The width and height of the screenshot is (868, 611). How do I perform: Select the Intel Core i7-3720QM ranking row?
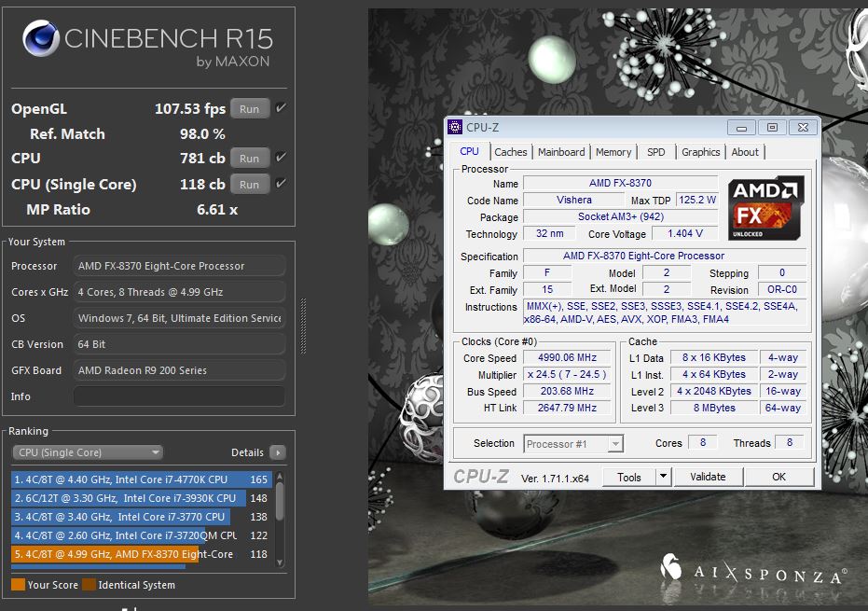pyautogui.click(x=141, y=535)
